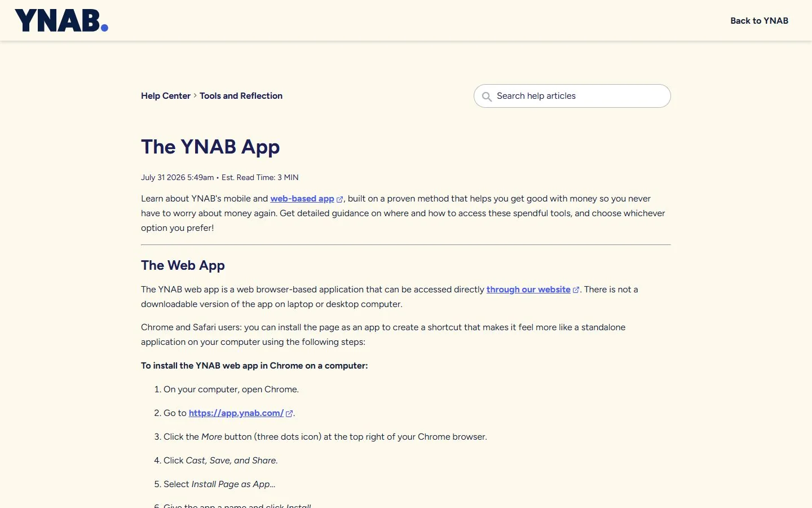Viewport: 812px width, 508px height.
Task: Click step 'On your computer, open Chrome.'
Action: pyautogui.click(x=231, y=389)
